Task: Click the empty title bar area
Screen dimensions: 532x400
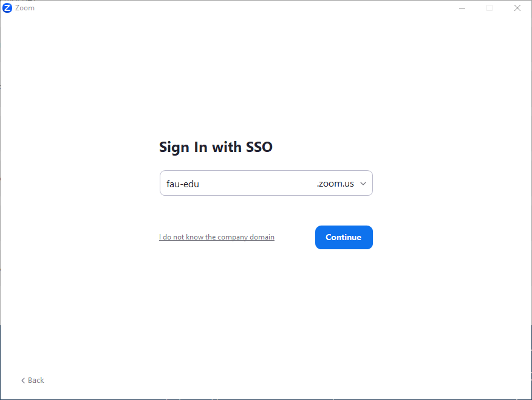Action: 243,8
